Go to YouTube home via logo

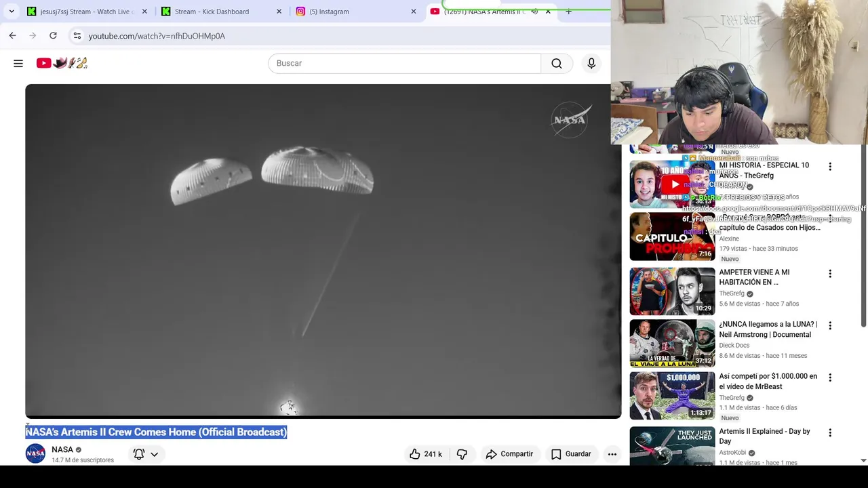click(62, 63)
